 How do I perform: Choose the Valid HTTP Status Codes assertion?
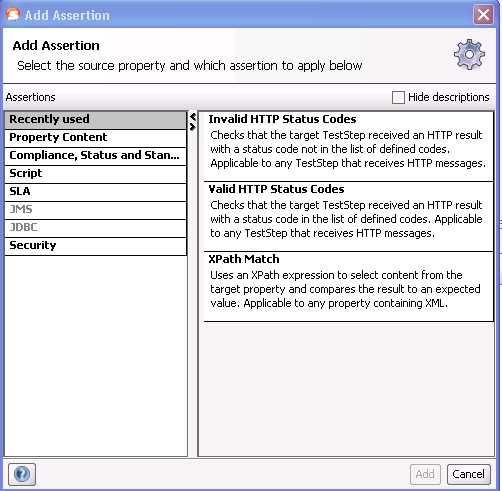click(348, 217)
